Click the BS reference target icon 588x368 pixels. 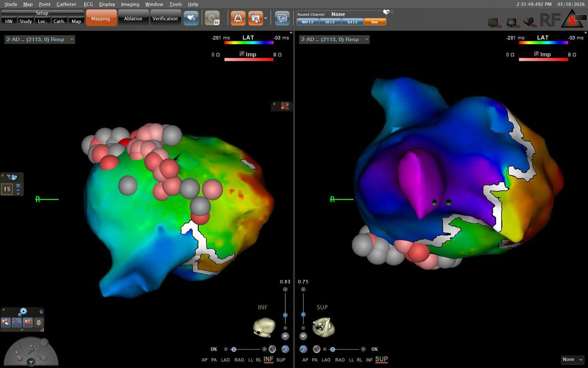point(212,18)
